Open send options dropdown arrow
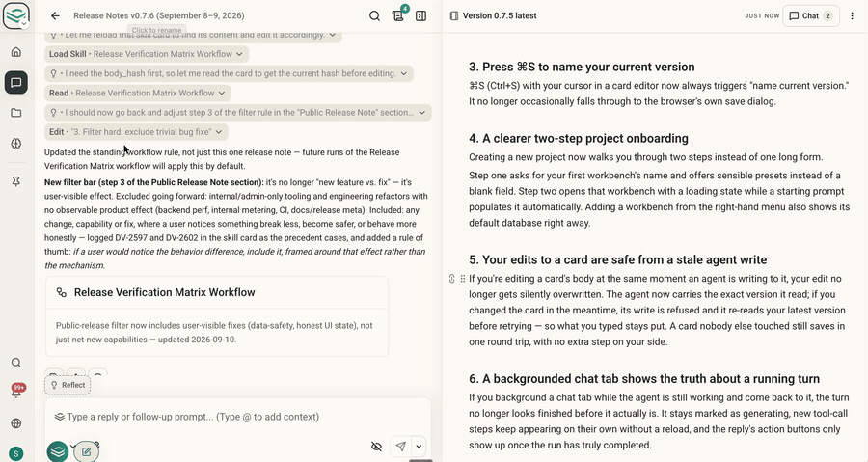This screenshot has width=868, height=462. point(419,446)
